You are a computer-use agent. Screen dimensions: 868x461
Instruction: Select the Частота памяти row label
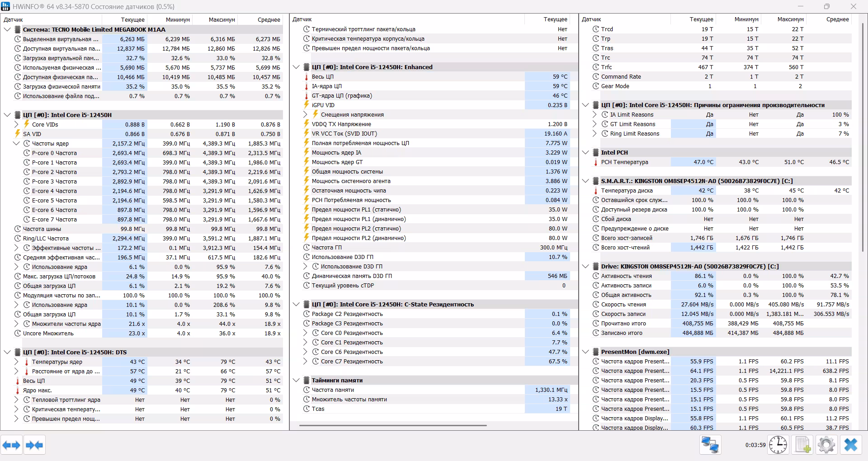333,390
